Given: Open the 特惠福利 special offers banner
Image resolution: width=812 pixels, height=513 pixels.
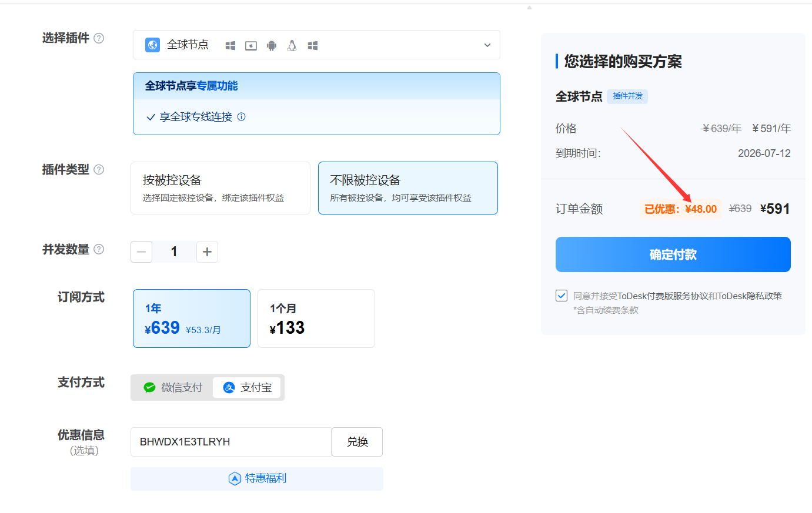Looking at the screenshot, I should pos(257,478).
